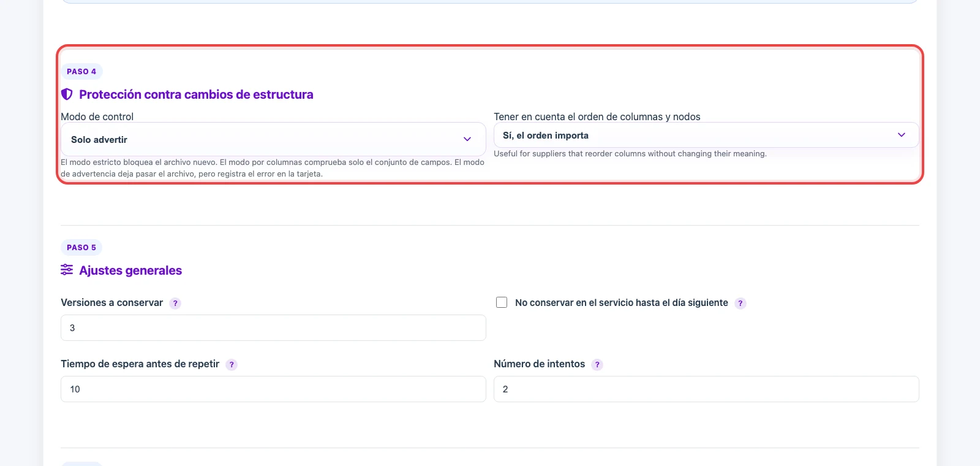This screenshot has width=980, height=466.
Task: Click the help icon next to Versiones a conservar
Action: (x=175, y=303)
